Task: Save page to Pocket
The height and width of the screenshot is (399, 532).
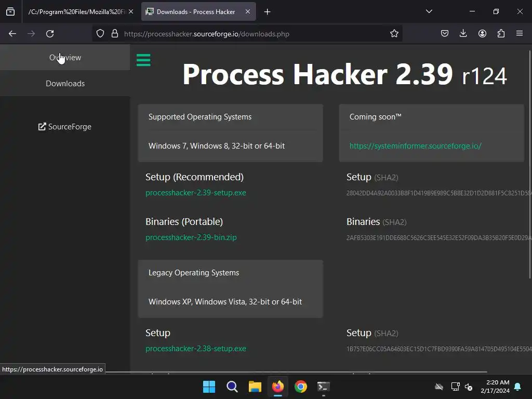Action: pyautogui.click(x=445, y=34)
